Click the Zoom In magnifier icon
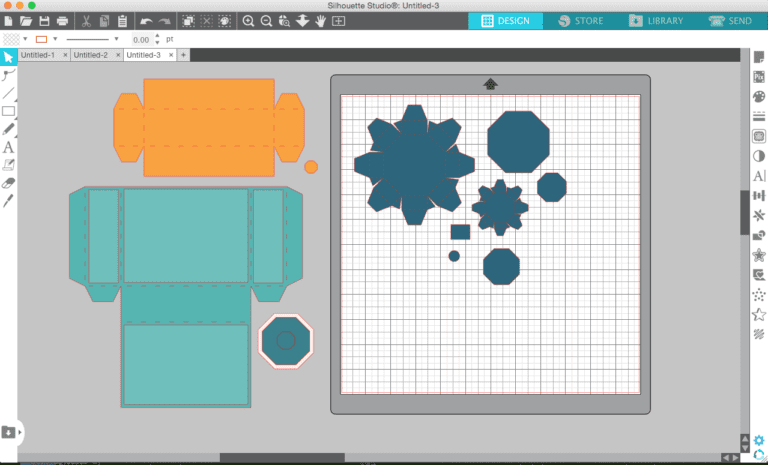 click(x=248, y=21)
